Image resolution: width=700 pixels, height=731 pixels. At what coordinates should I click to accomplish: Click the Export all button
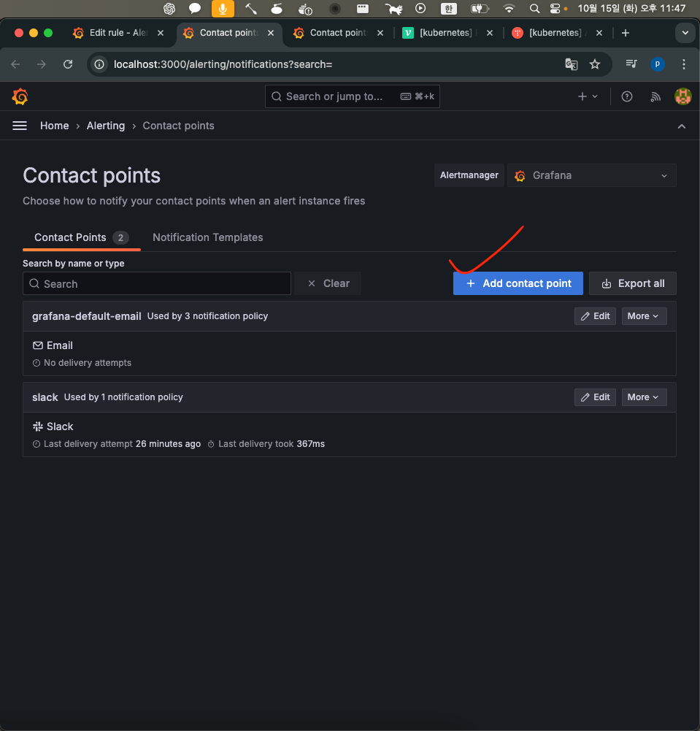pyautogui.click(x=632, y=283)
